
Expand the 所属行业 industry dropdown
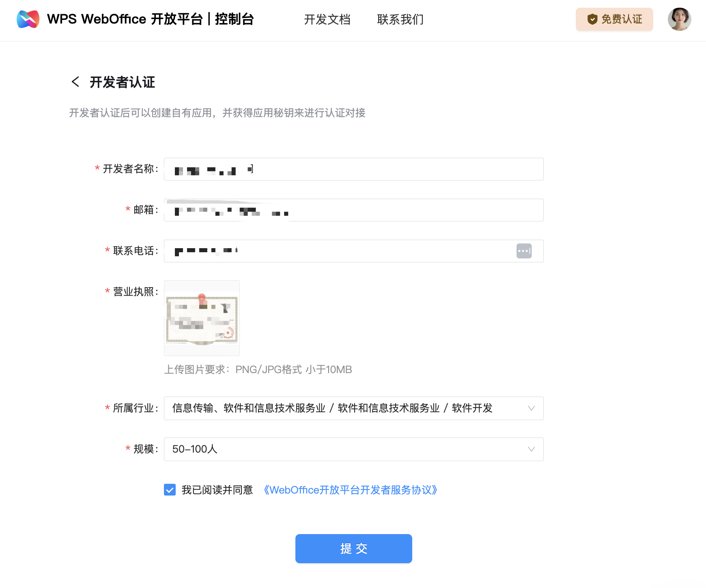pos(353,408)
